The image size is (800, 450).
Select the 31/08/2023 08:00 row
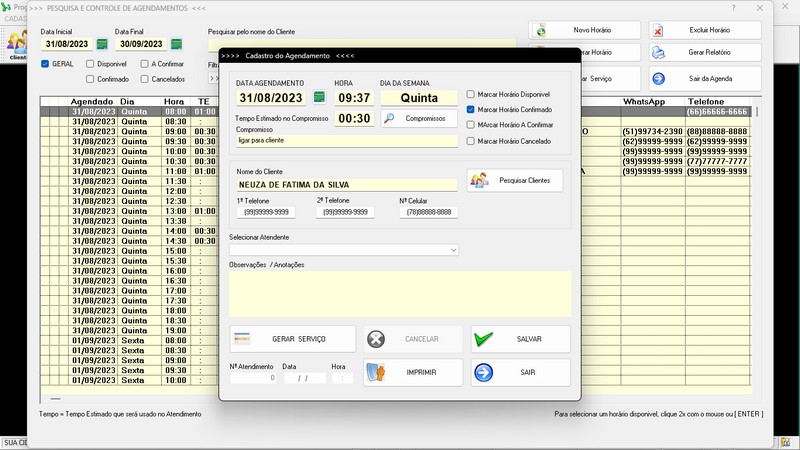point(395,112)
